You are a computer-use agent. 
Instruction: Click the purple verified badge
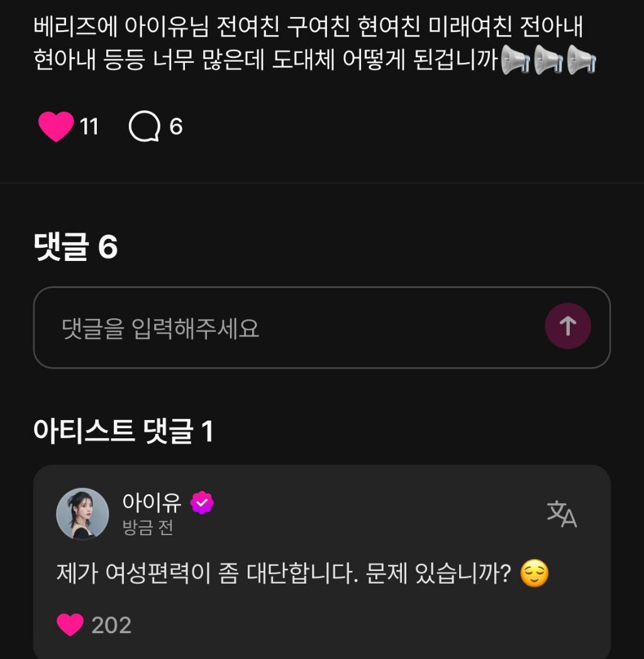203,503
